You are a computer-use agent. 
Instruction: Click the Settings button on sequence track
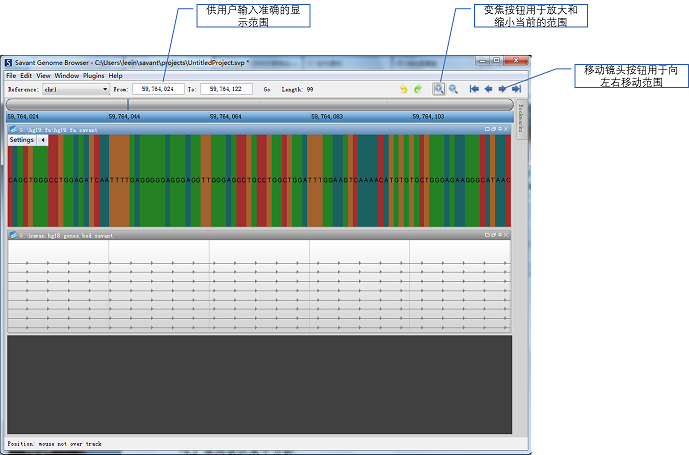coord(22,140)
